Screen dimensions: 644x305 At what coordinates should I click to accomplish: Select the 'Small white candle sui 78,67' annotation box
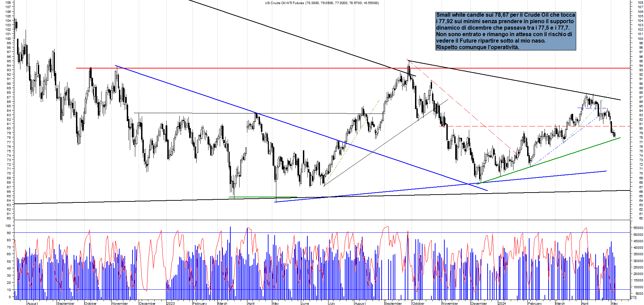coord(506,31)
